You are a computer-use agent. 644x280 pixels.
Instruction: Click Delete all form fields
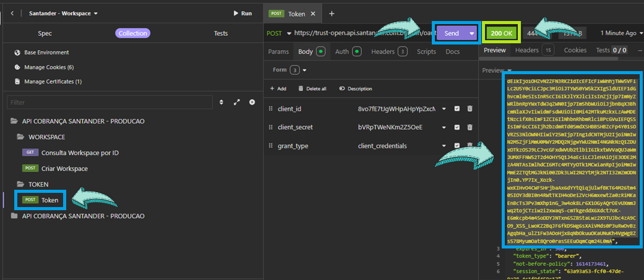(x=312, y=88)
